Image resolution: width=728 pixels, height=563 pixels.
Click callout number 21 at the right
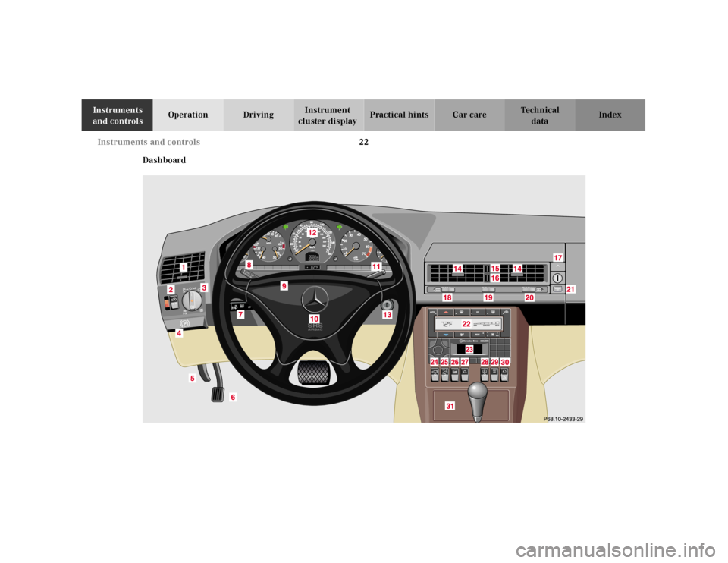[570, 289]
